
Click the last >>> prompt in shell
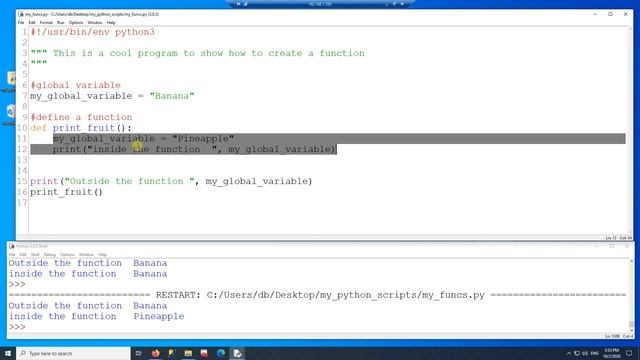click(17, 327)
